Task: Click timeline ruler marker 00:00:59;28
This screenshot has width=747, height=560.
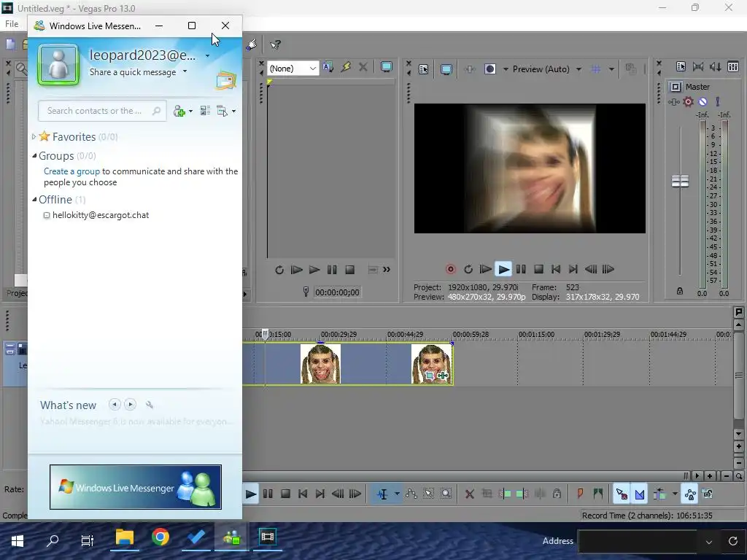Action: [x=471, y=335]
